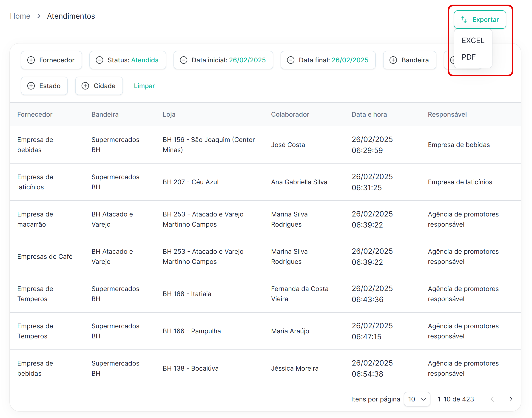Viewport: 532px width, 418px height.
Task: Select row BH 207 - Céu Azul
Action: pos(191,182)
